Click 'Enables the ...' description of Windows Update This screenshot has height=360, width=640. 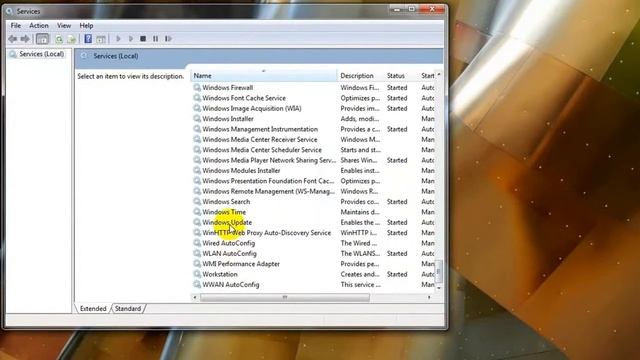point(360,222)
